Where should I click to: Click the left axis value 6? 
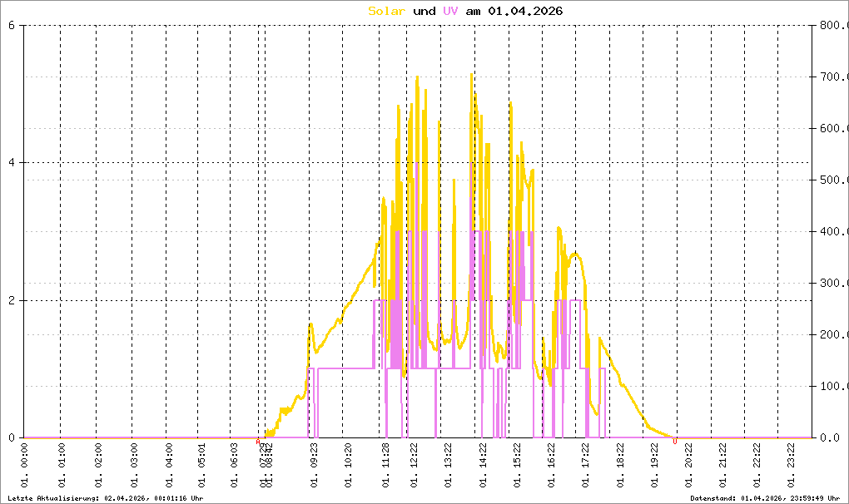[11, 26]
